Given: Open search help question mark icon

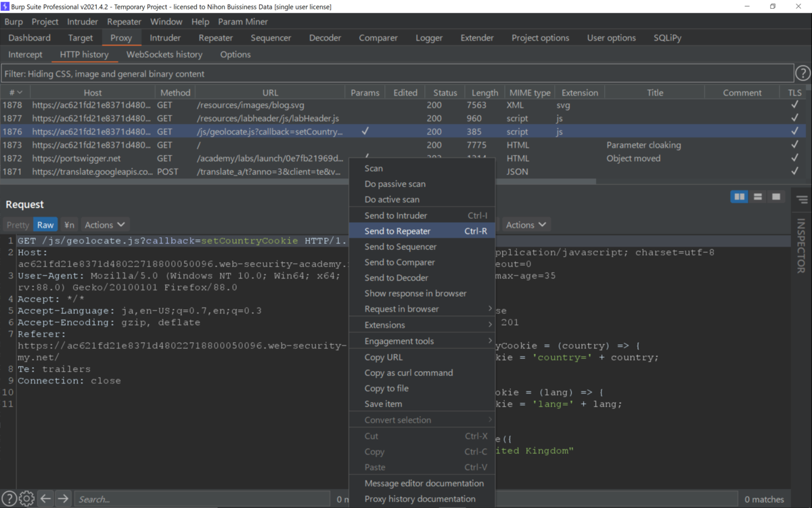Looking at the screenshot, I should 9,499.
